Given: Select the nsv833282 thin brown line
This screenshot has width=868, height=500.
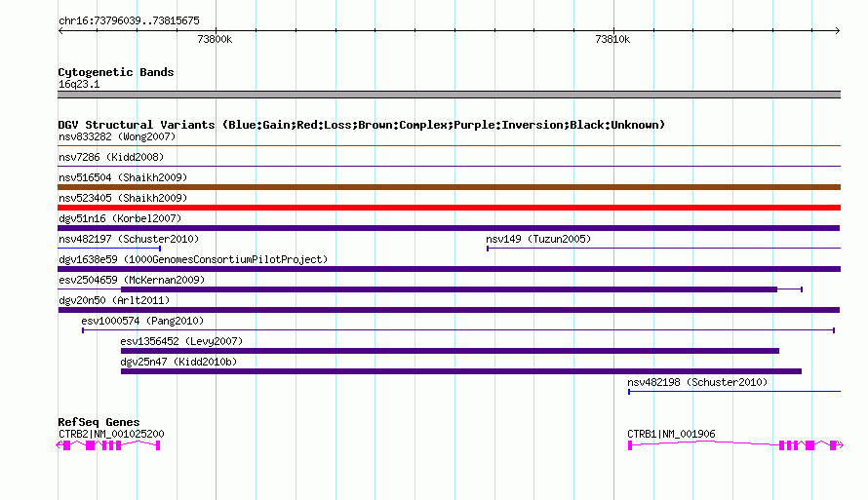Looking at the screenshot, I should click(449, 145).
